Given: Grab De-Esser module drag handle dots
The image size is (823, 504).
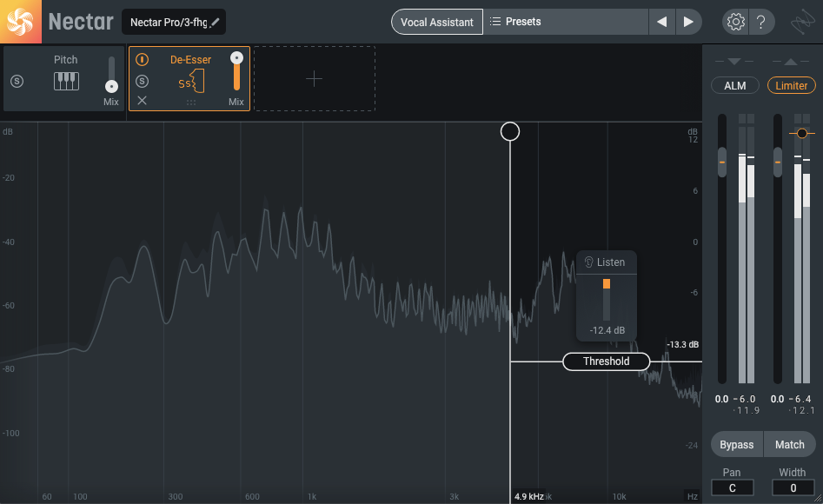Looking at the screenshot, I should (x=191, y=103).
